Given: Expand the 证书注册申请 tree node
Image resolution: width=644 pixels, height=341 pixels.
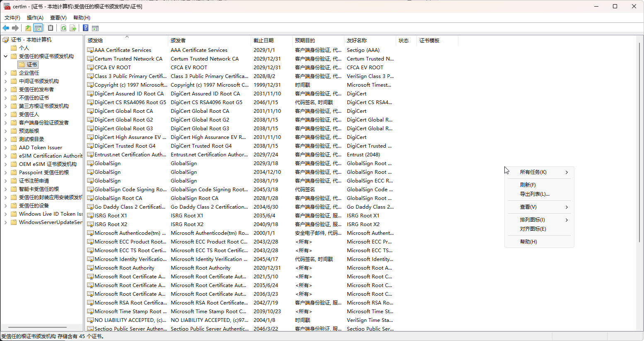Looking at the screenshot, I should tap(6, 181).
